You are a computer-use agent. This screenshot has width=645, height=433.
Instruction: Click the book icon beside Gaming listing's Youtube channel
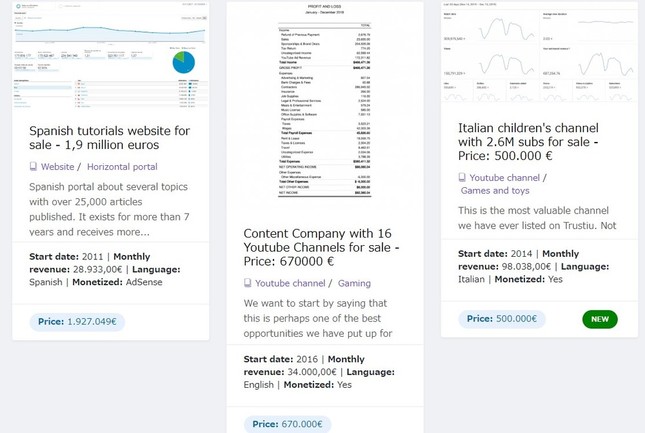[x=248, y=283]
